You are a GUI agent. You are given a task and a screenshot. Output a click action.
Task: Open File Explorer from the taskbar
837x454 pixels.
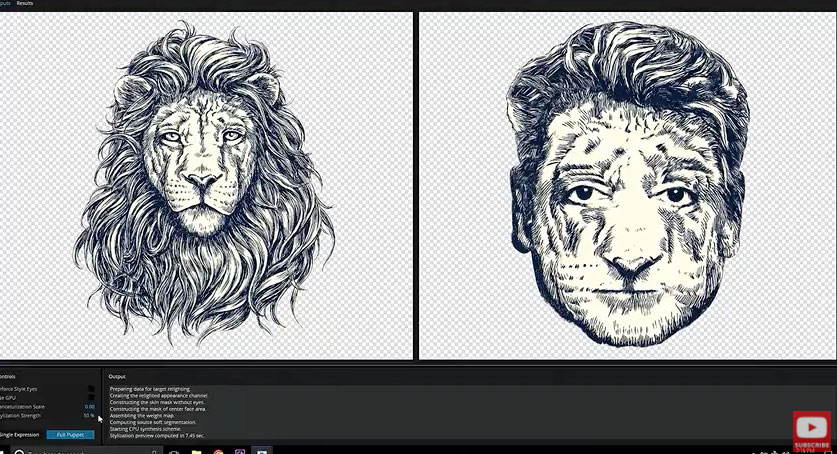(x=197, y=451)
